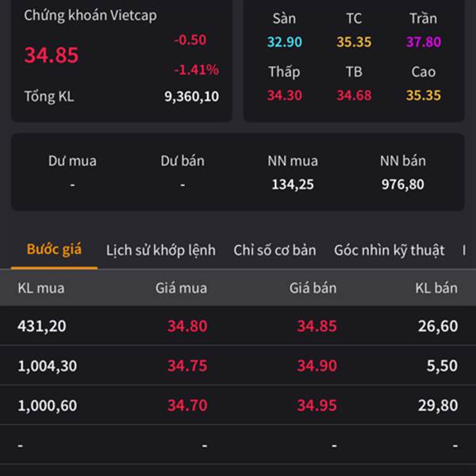This screenshot has width=476, height=476.
Task: Tap the large current price in red
Action: click(x=52, y=55)
